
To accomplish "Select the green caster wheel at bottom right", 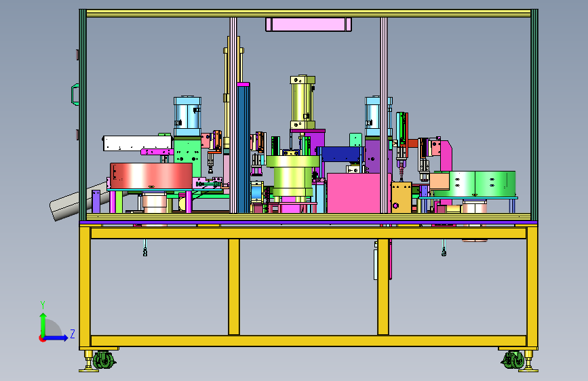I will pyautogui.click(x=513, y=360).
